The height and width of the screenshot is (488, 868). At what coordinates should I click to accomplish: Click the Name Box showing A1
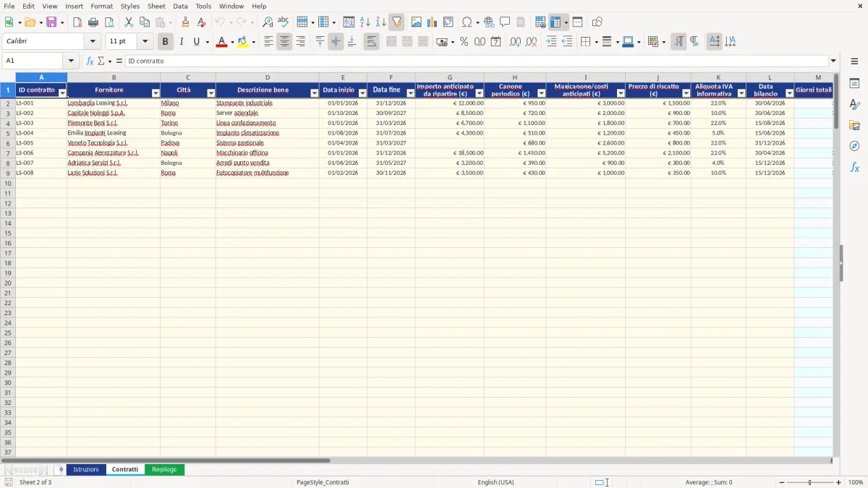[33, 61]
